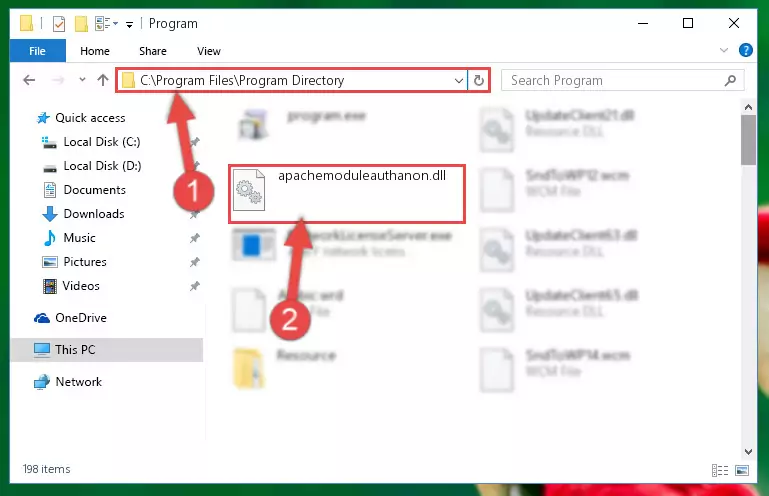Open the File menu tab
The image size is (769, 496).
(x=37, y=51)
